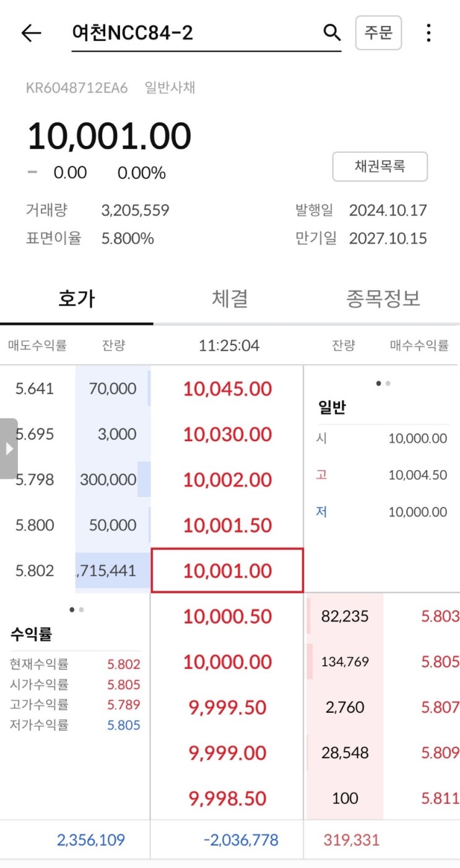Image resolution: width=460 pixels, height=868 pixels.
Task: Select the 10,045.00 ask price
Action: tap(227, 389)
